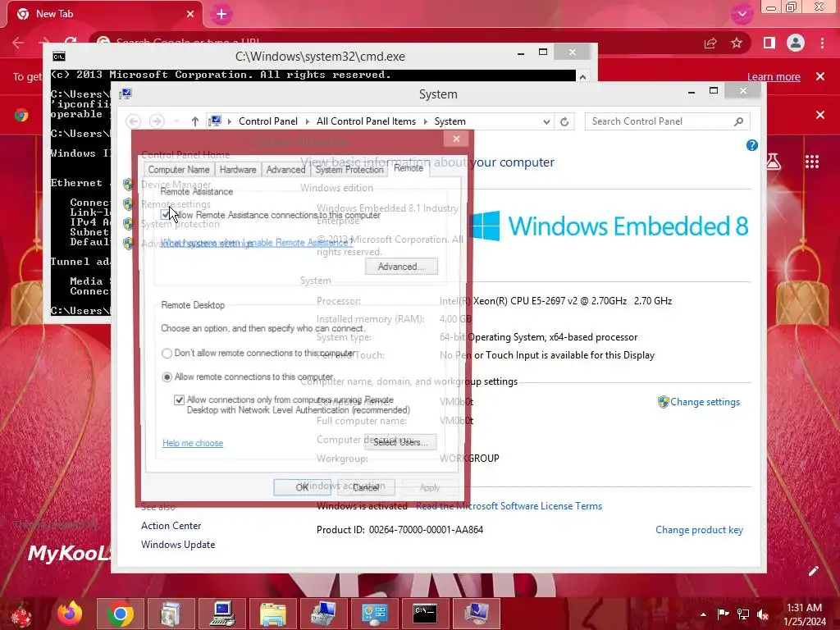
Task: Expand address bar history dropdown
Action: [x=546, y=121]
